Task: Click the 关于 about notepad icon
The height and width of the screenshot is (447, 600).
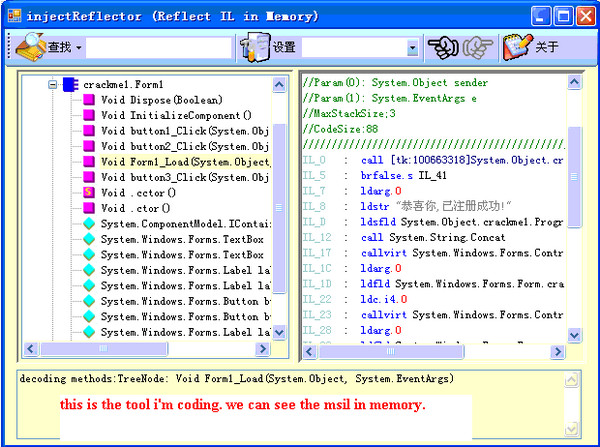Action: click(516, 47)
